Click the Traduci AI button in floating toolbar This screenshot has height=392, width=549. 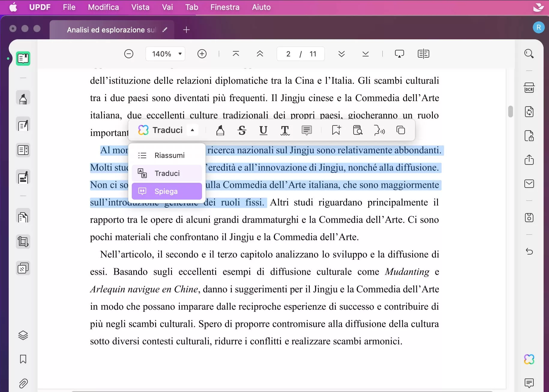[160, 130]
